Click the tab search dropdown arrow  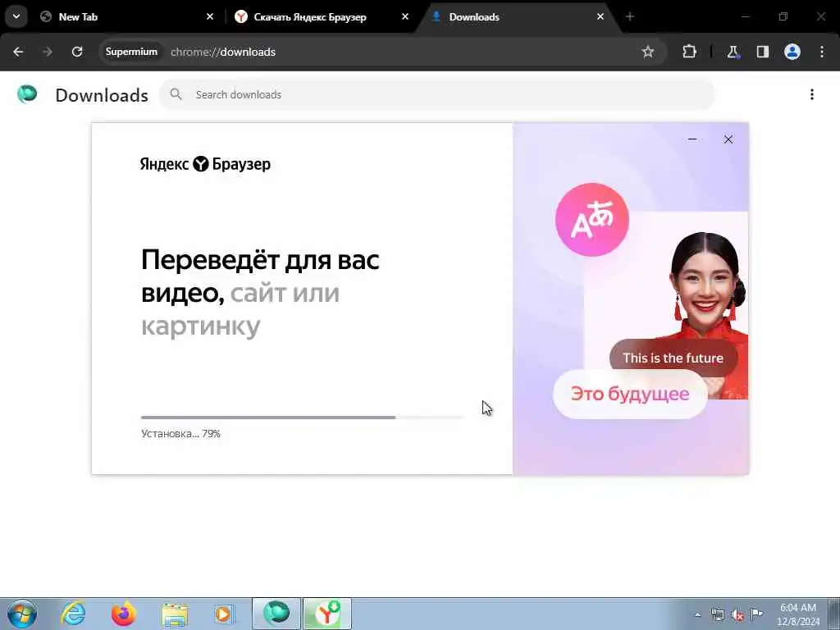(16, 16)
